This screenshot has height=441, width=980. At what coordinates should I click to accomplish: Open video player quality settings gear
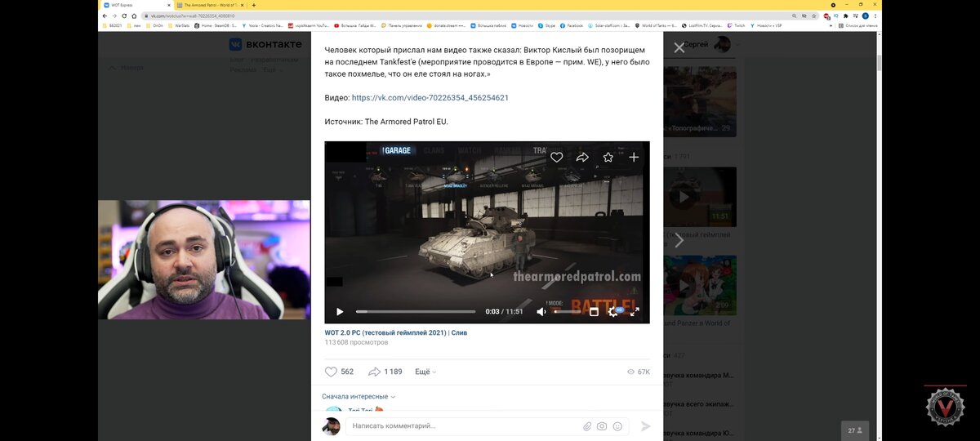pyautogui.click(x=612, y=312)
